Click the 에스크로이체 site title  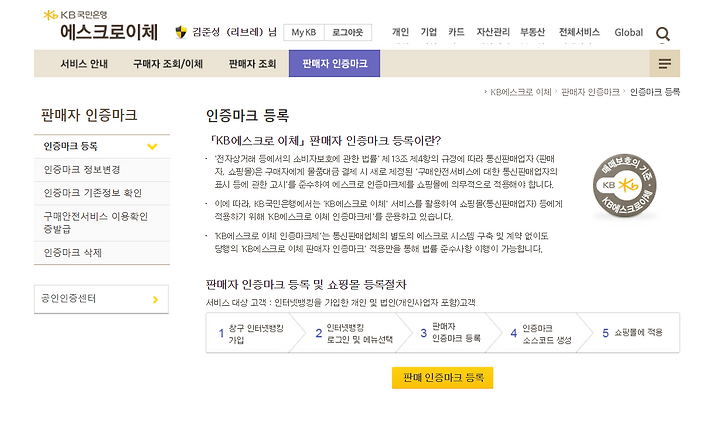pyautogui.click(x=109, y=33)
